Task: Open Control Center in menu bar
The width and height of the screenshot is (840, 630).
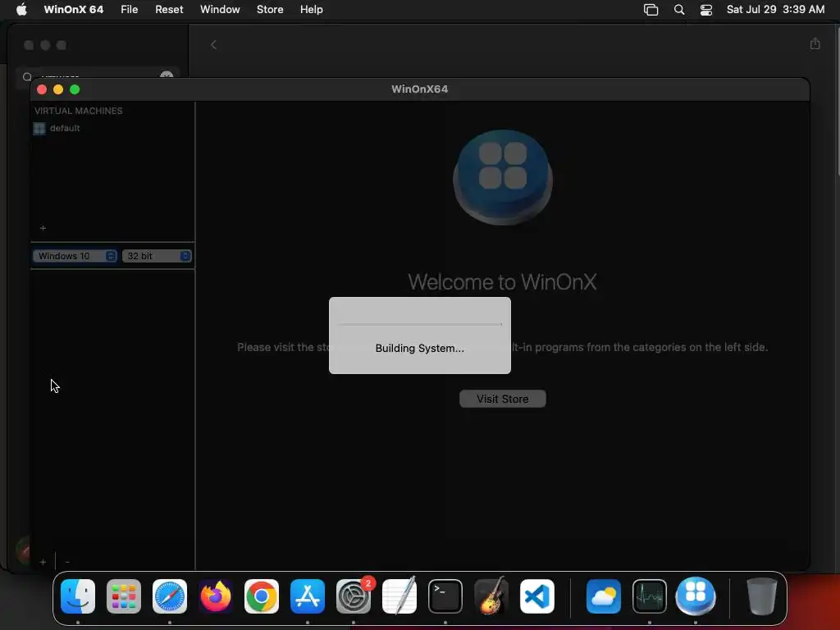Action: point(706,10)
